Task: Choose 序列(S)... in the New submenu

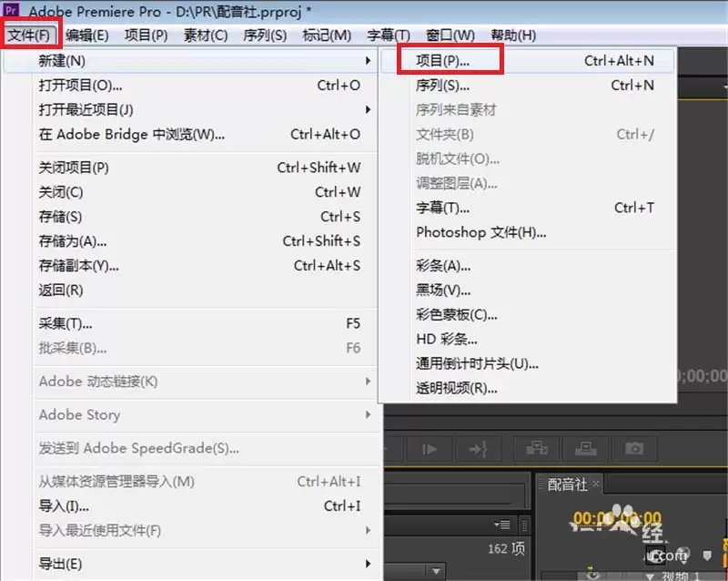Action: 528,86
